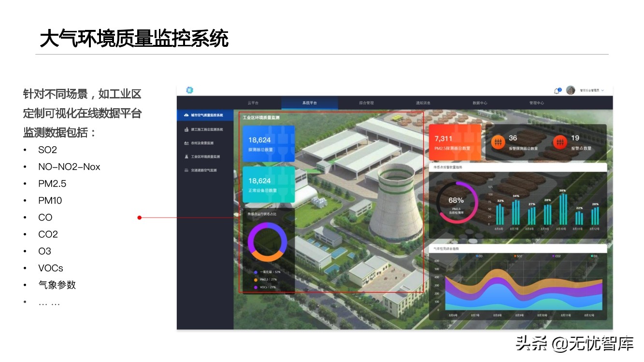Go to the 通知消息 tab
The width and height of the screenshot is (644, 362).
(423, 103)
